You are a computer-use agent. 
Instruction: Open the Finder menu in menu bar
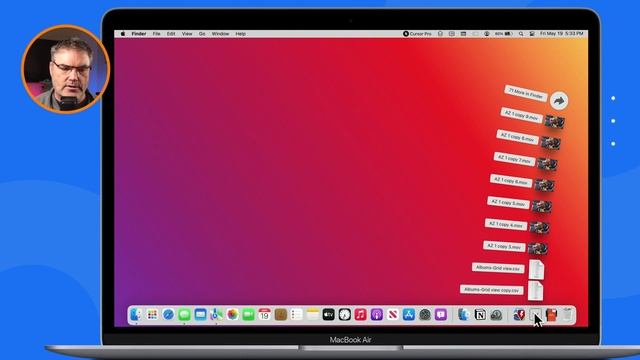coord(139,34)
